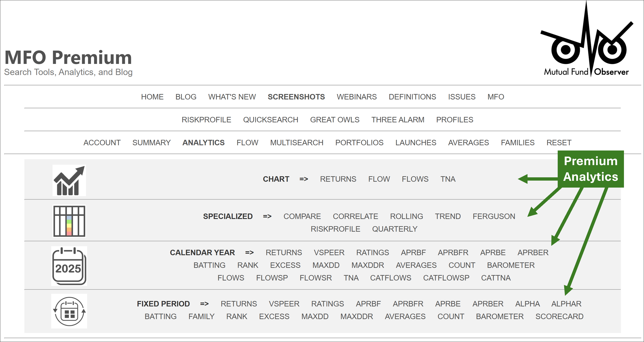Open the TREND specialized tool
This screenshot has width=644, height=342.
click(448, 216)
